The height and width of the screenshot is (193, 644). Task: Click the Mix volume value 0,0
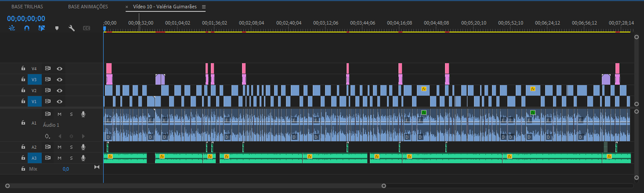65,169
